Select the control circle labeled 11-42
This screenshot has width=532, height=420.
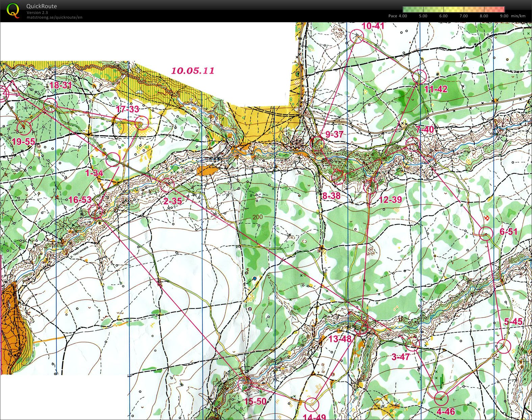tap(420, 77)
